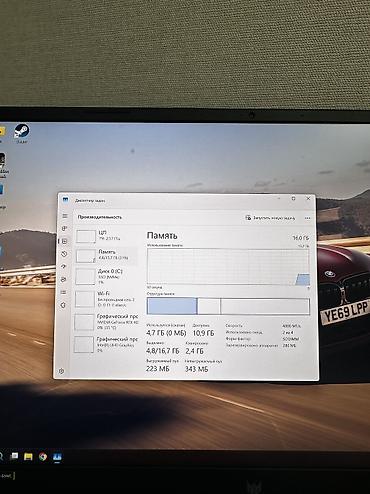Click the Task Manager taskbar icon
Image resolution: width=370 pixels, height=494 pixels.
tap(57, 457)
